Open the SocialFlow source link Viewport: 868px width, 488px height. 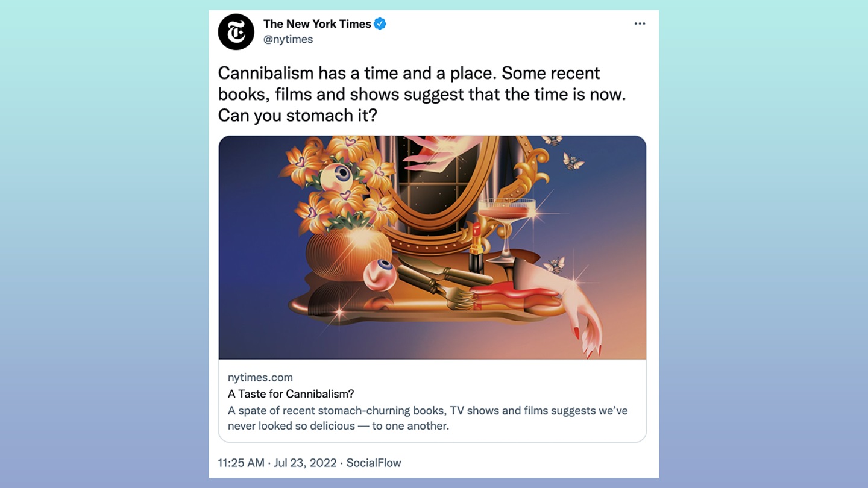click(x=374, y=463)
